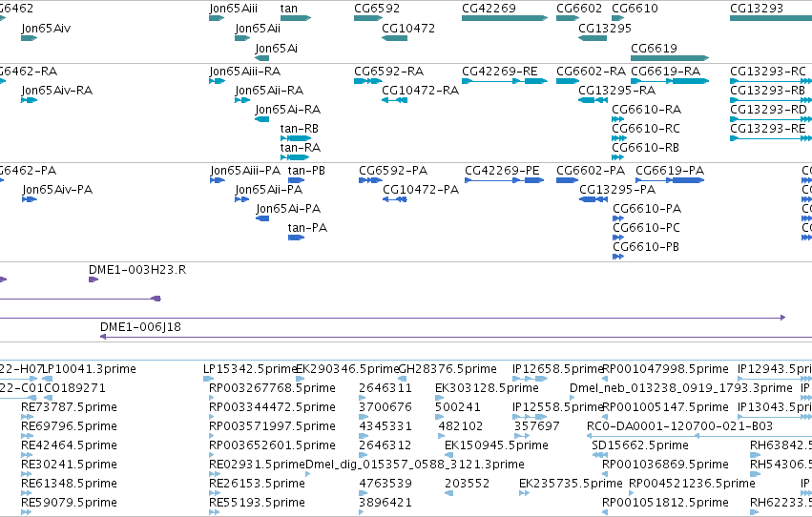This screenshot has height=517, width=812.
Task: Click the RE73787.5prime EST
Action: click(x=27, y=417)
